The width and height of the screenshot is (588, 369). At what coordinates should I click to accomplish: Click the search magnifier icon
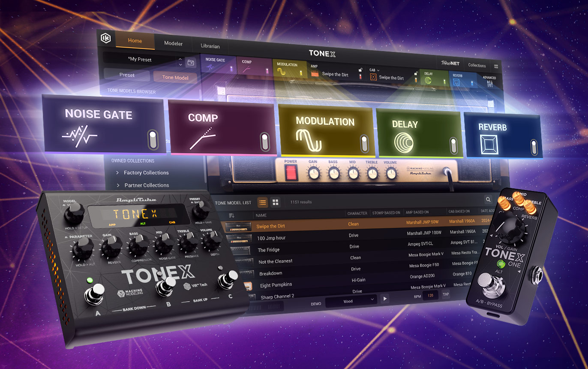coord(488,200)
